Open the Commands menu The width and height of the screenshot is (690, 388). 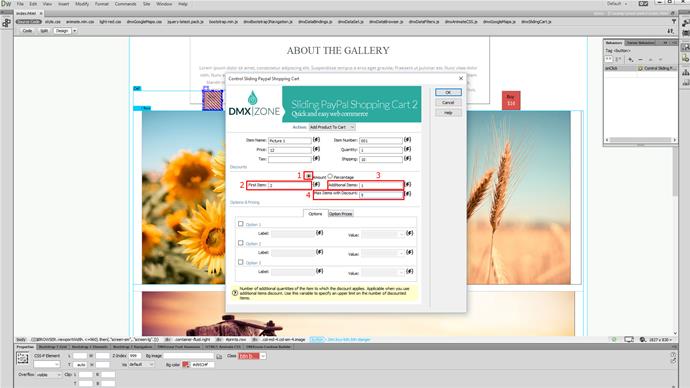point(125,4)
